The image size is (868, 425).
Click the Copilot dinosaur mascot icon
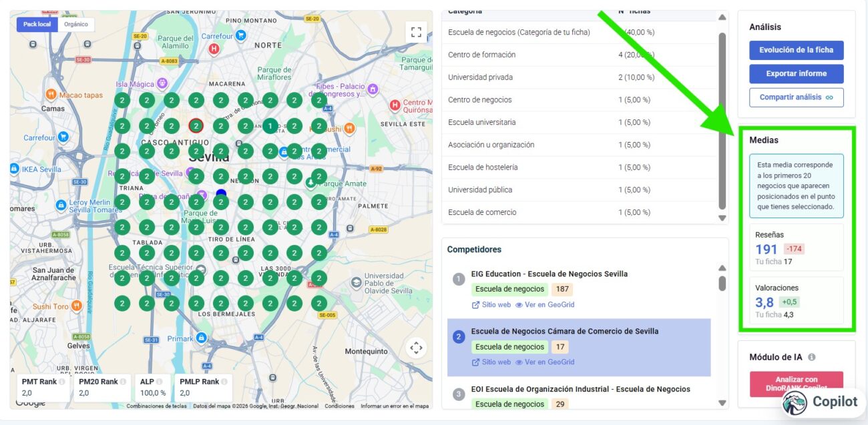point(795,402)
